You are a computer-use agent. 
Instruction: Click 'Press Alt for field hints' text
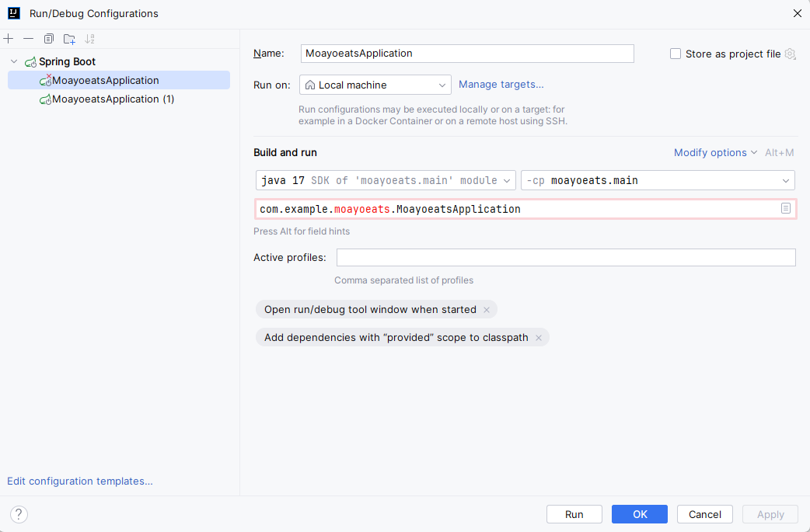click(302, 231)
